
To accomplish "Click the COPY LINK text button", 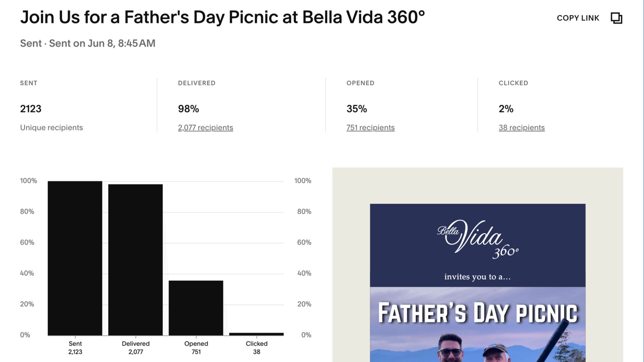I will 578,18.
